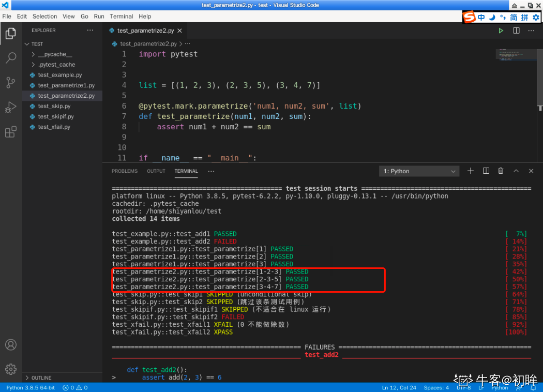Split the terminal panel
The height and width of the screenshot is (392, 543).
click(486, 171)
